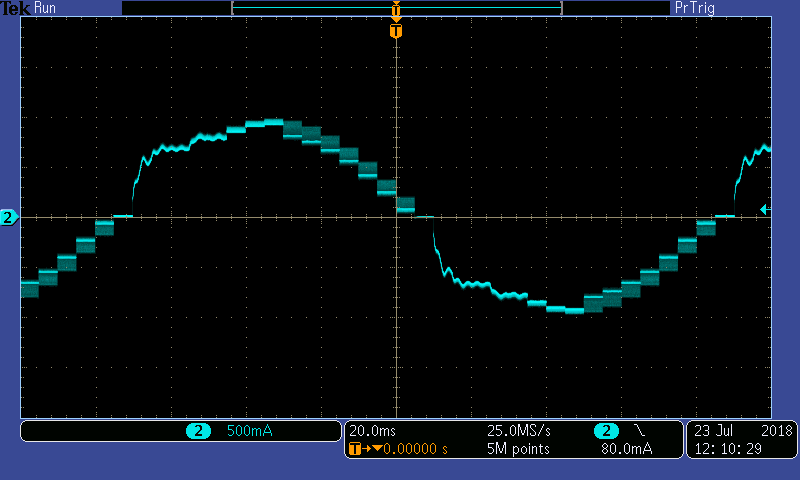Click the 80.0mA trigger level readout
The width and height of the screenshot is (800, 480).
tap(627, 449)
